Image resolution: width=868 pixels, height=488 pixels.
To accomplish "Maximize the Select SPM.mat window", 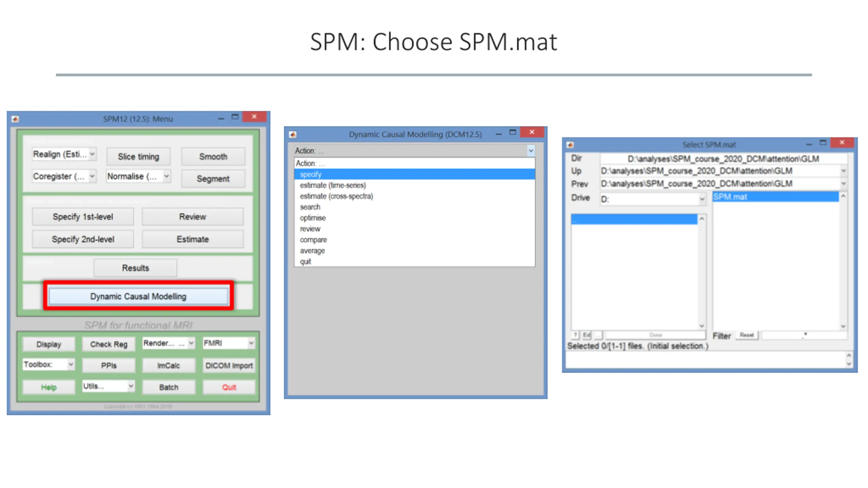I will pos(823,143).
